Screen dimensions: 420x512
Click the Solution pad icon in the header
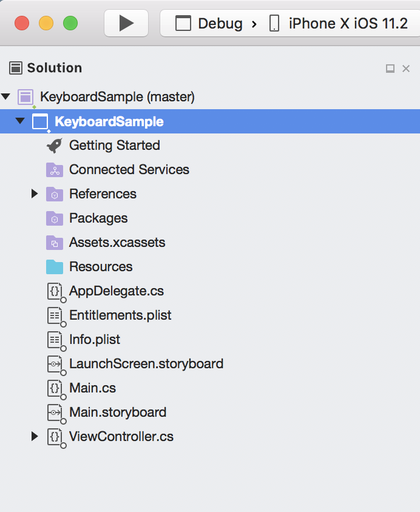[x=16, y=68]
